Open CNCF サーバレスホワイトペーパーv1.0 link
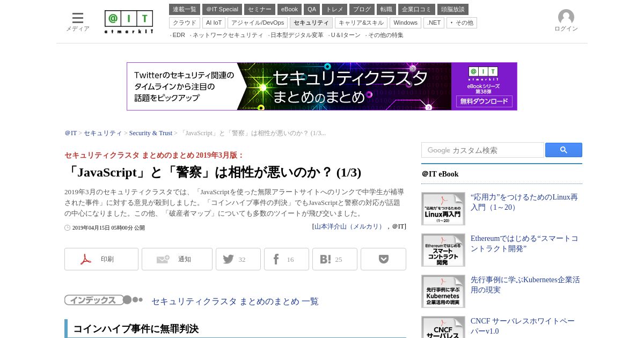Image resolution: width=644 pixels, height=338 pixels. (x=523, y=326)
